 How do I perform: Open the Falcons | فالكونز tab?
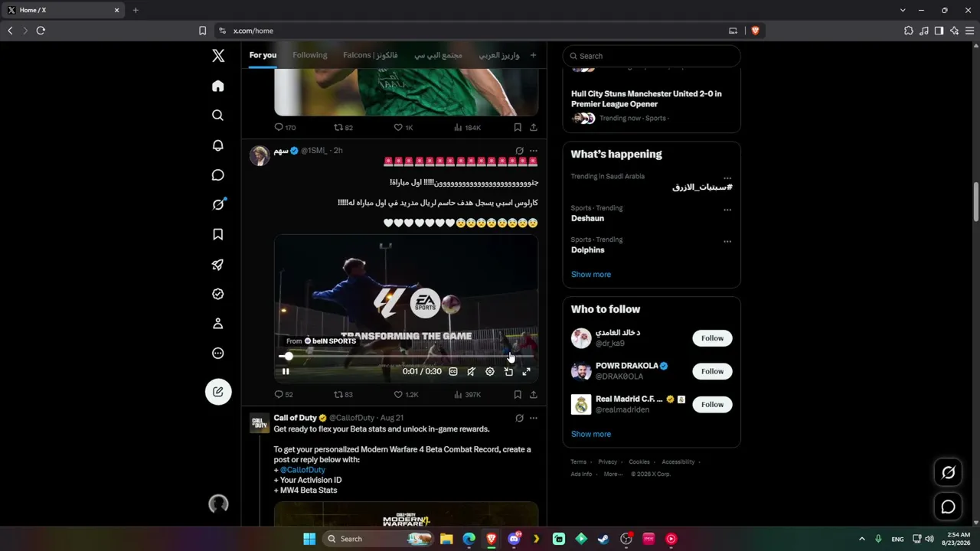click(371, 55)
